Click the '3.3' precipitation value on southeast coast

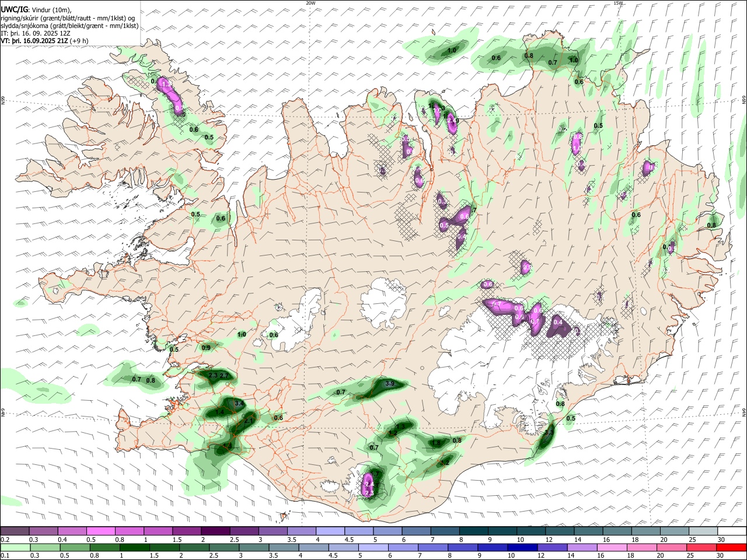[549, 433]
